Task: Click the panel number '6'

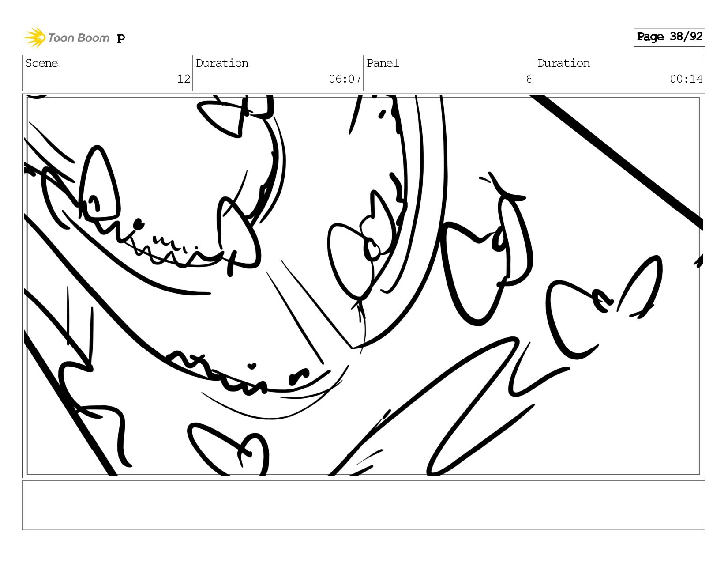Action: (x=529, y=79)
